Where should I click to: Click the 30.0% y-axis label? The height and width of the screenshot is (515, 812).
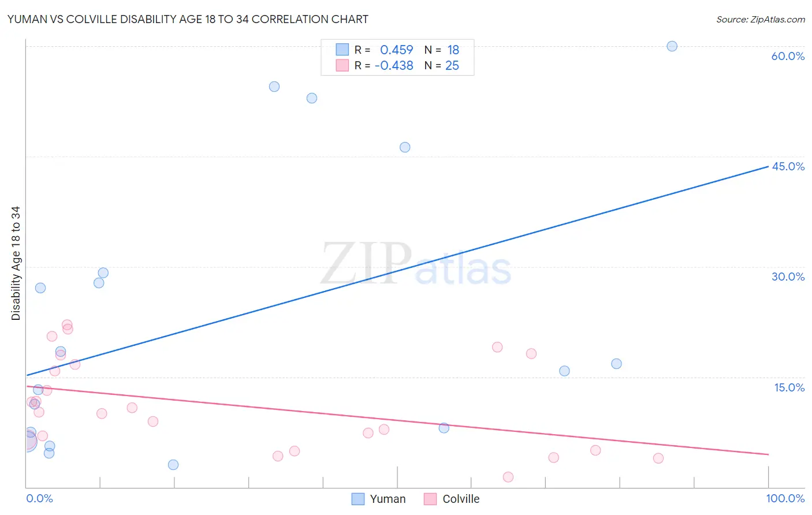(x=788, y=277)
